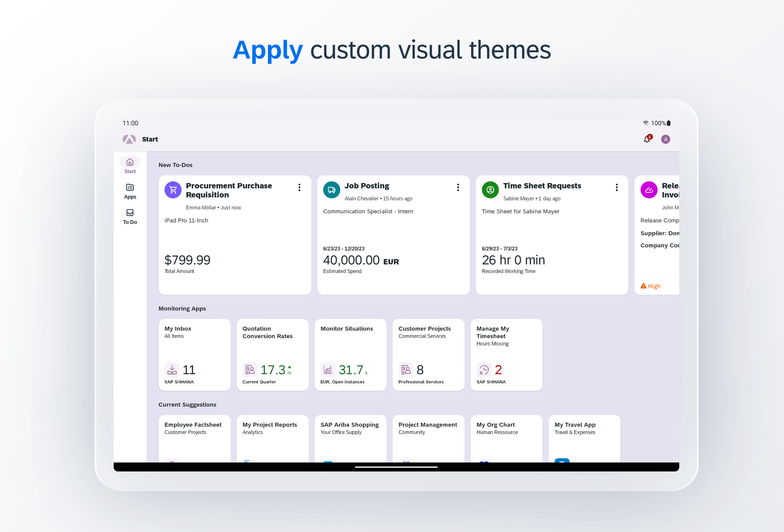Click the inbox icon on My Inbox tile
Viewport: 784px width, 532px height.
[172, 369]
